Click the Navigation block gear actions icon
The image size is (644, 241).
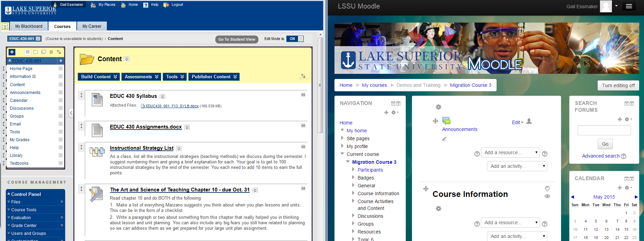[x=395, y=112]
